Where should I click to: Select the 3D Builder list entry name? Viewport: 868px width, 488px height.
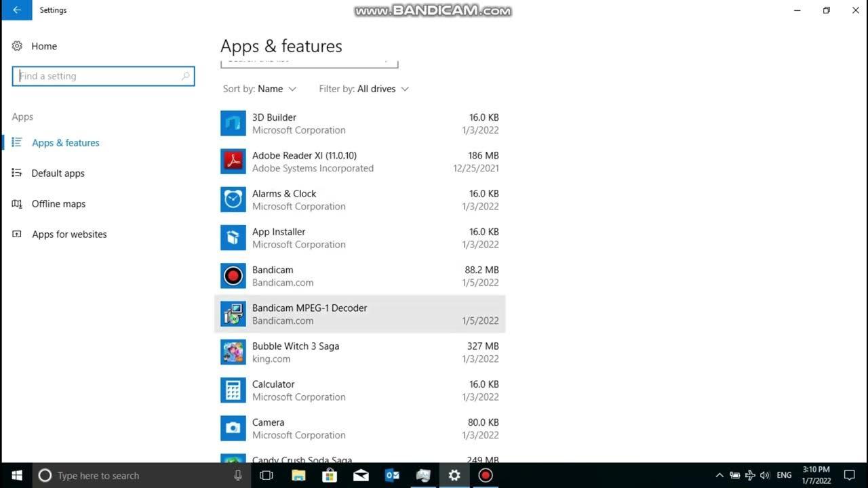pos(274,117)
